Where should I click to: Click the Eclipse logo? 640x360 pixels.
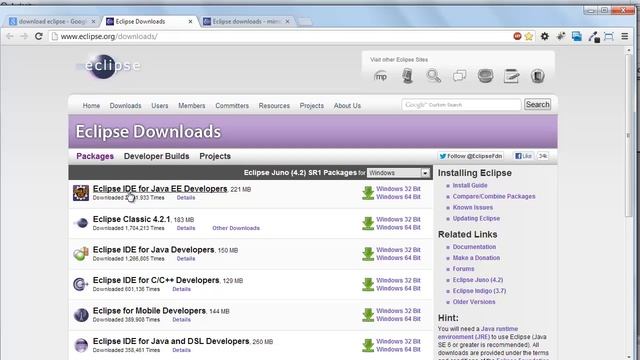pos(109,66)
